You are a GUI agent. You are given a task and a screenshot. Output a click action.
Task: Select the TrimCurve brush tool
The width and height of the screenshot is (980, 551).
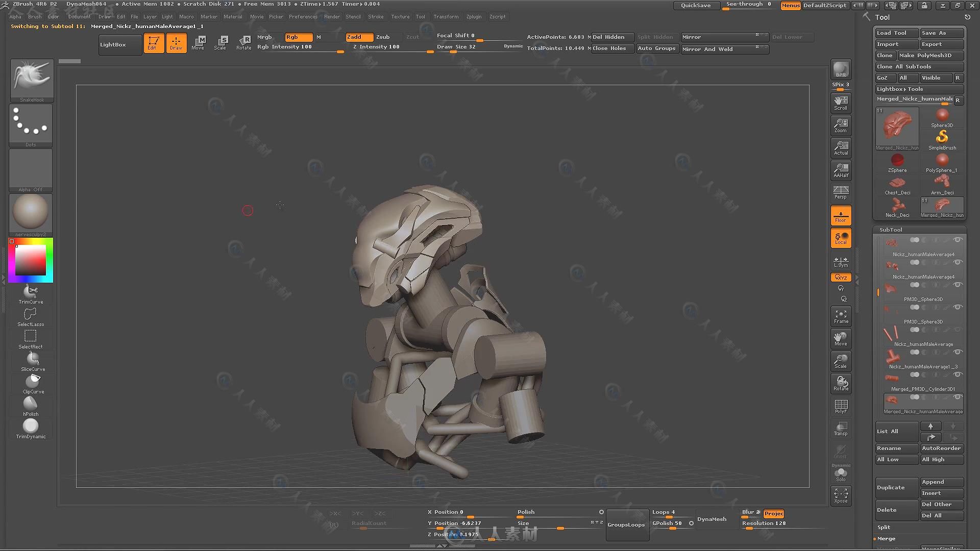pyautogui.click(x=30, y=294)
